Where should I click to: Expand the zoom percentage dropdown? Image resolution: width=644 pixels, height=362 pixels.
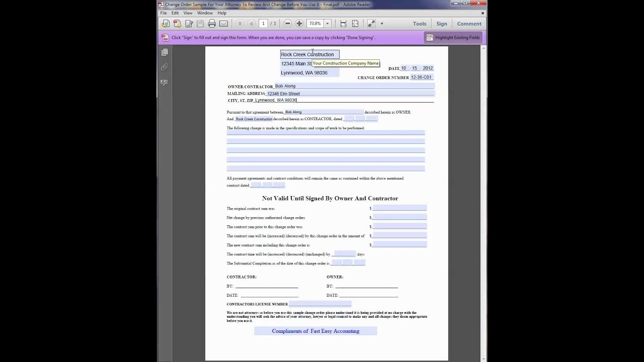click(327, 24)
